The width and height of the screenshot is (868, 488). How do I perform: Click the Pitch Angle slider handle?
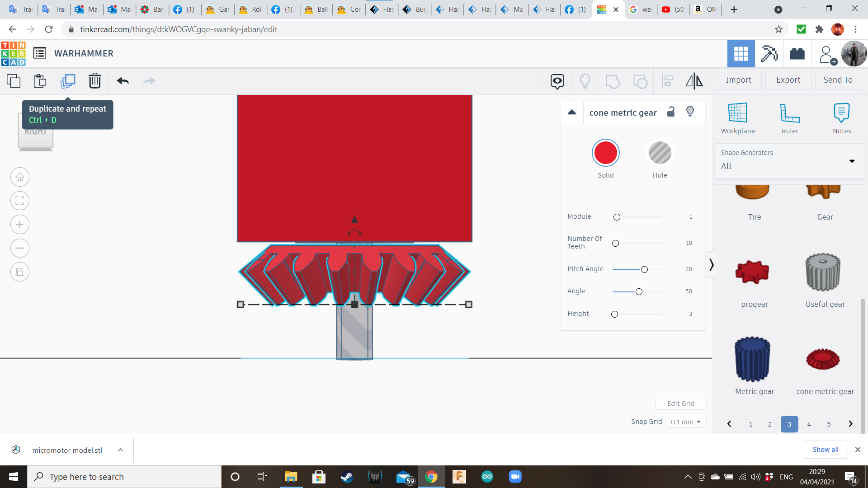[x=644, y=270]
